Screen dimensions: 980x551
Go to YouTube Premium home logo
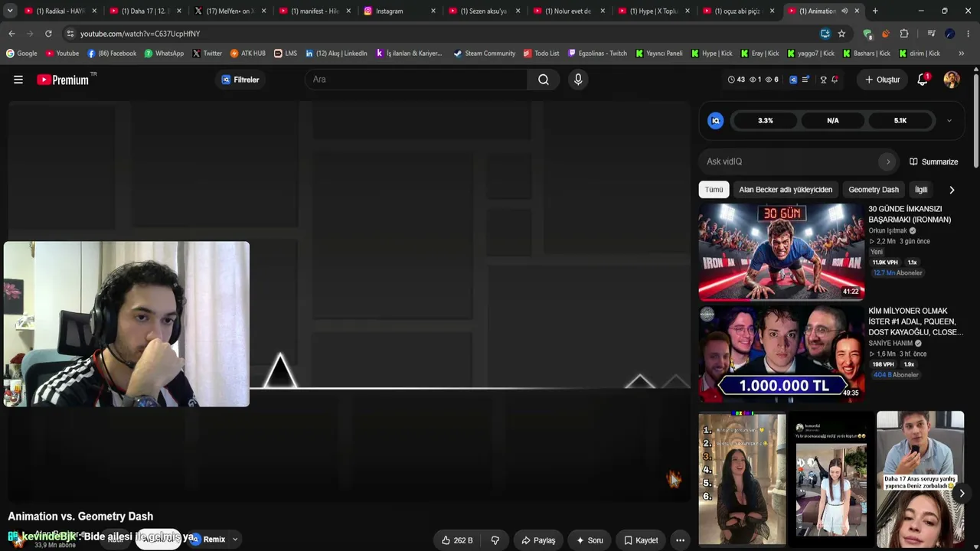tap(63, 80)
